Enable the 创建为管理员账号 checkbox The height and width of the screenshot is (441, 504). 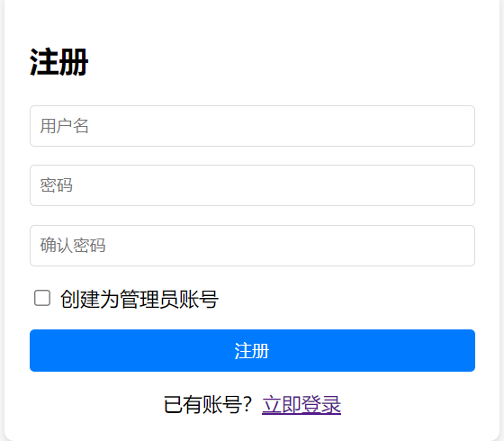point(42,298)
